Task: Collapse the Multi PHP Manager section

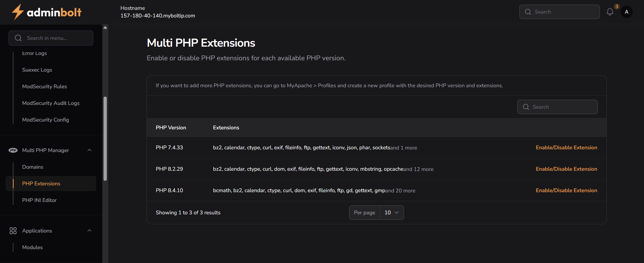Action: click(89, 150)
